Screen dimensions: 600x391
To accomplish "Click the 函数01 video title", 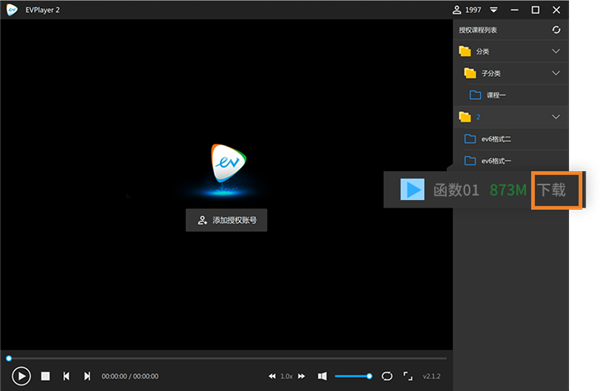I will 456,190.
